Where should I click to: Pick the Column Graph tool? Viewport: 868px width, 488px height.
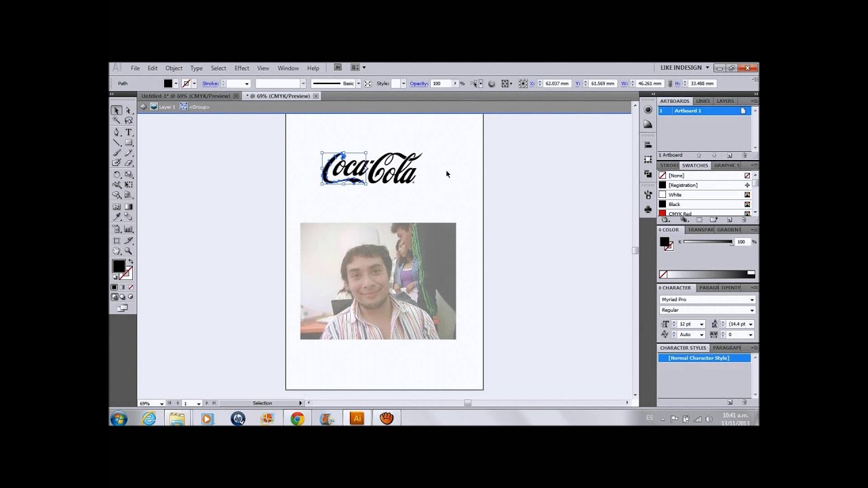pos(128,229)
